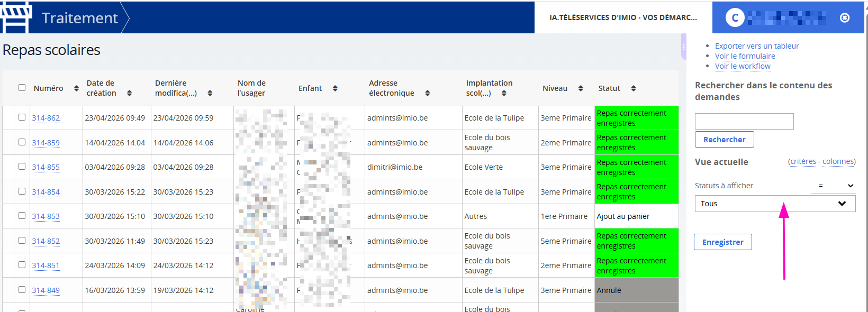The image size is (868, 312).
Task: Open the Traitement breadcrumb tab
Action: click(x=80, y=18)
